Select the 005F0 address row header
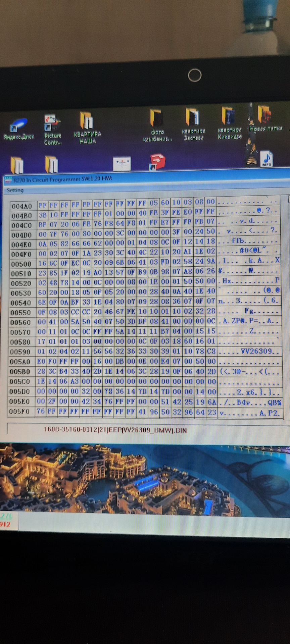 pyautogui.click(x=22, y=412)
